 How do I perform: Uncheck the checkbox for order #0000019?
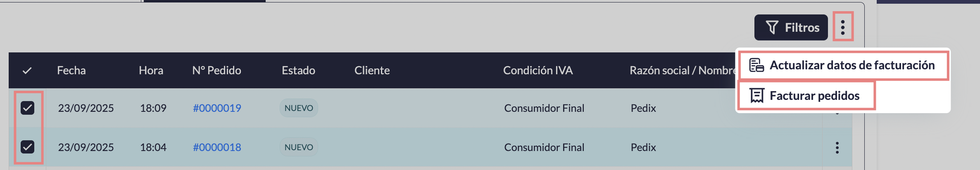click(x=28, y=108)
